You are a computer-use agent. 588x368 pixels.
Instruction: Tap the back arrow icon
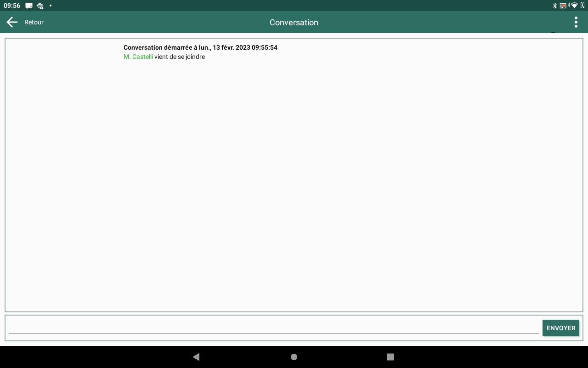(x=12, y=22)
